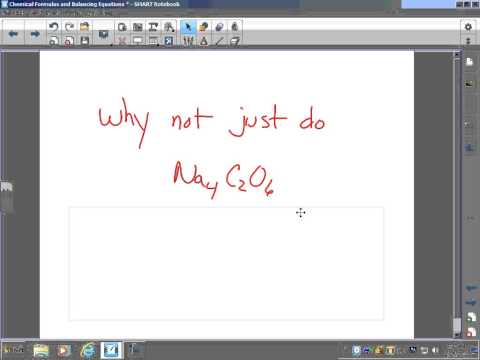This screenshot has width=480, height=360.
Task: Select the Text tool
Action: point(153,27)
